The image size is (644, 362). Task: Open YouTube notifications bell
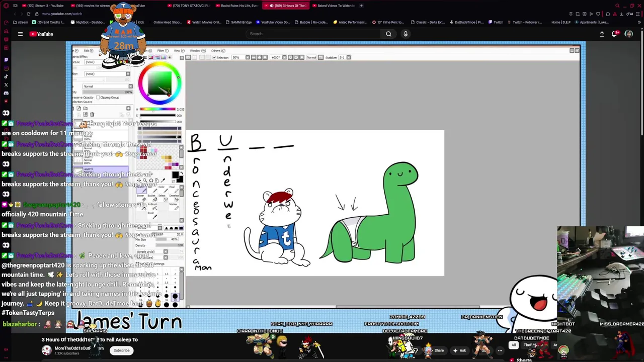(615, 34)
